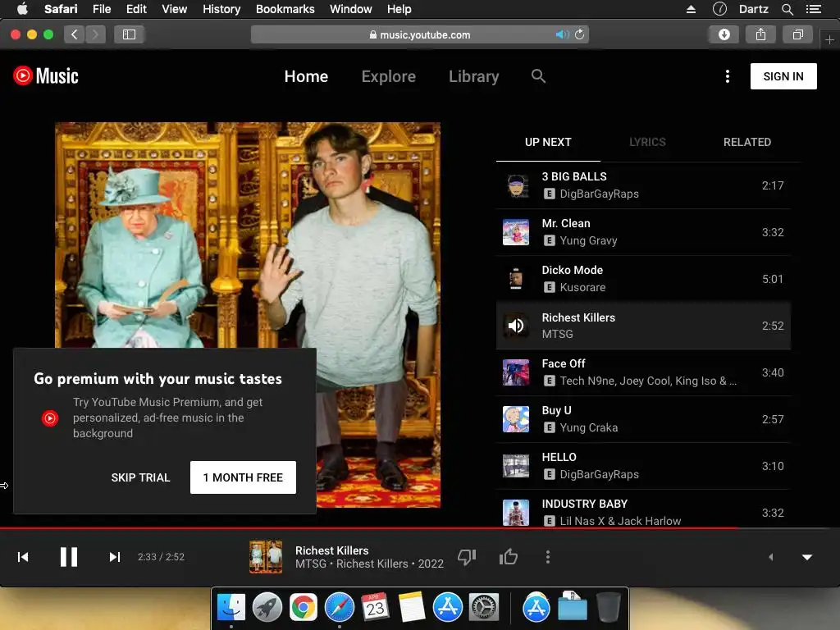The image size is (840, 630).
Task: Play Mr. Clean by Yung Gravy
Action: point(643,232)
